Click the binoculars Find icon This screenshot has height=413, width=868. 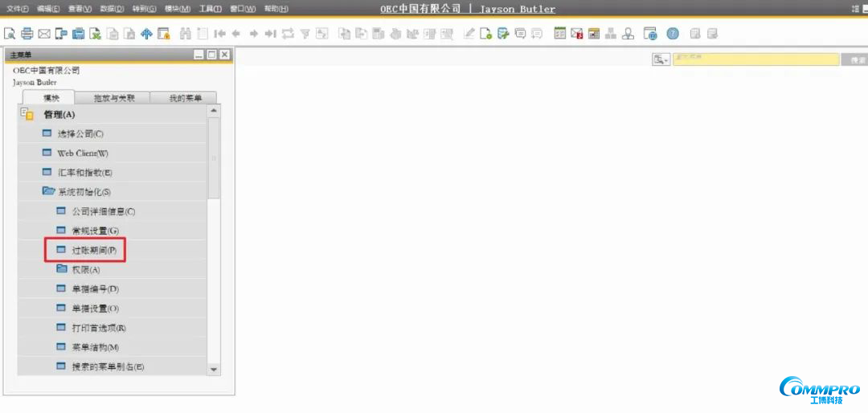(185, 34)
